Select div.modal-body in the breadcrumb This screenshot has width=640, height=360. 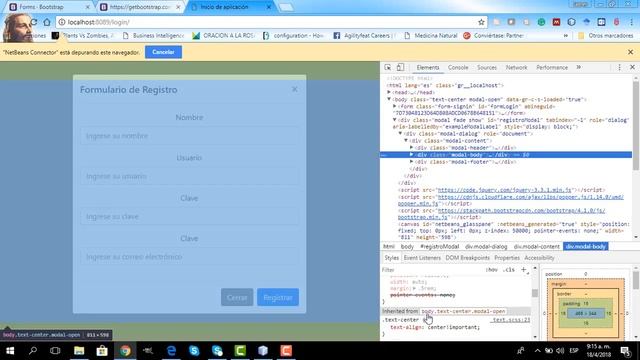[x=586, y=247]
